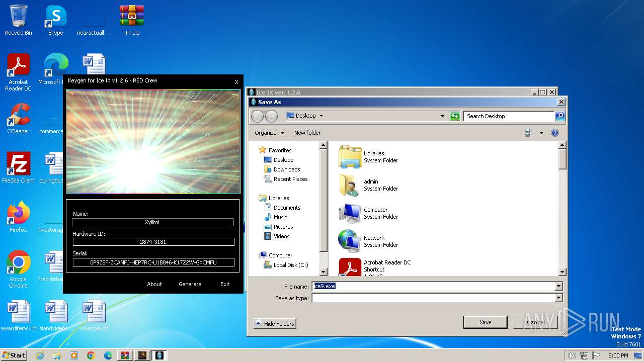
Task: Open Windows Explorer from the taskbar
Action: (x=57, y=355)
